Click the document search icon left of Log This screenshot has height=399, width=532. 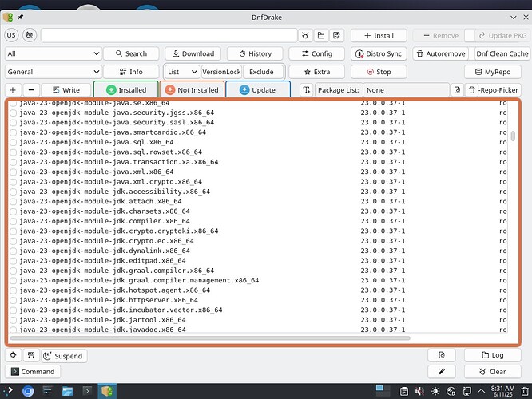point(442,355)
